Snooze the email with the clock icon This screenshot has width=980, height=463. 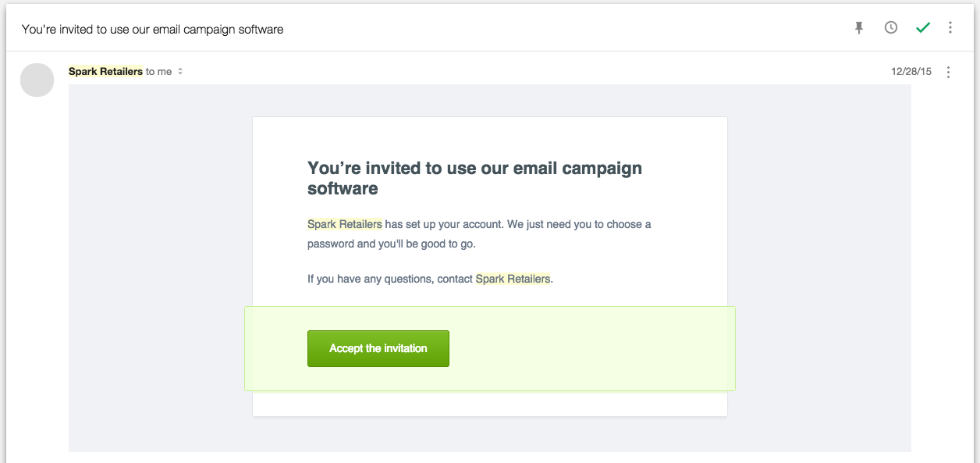pos(891,28)
